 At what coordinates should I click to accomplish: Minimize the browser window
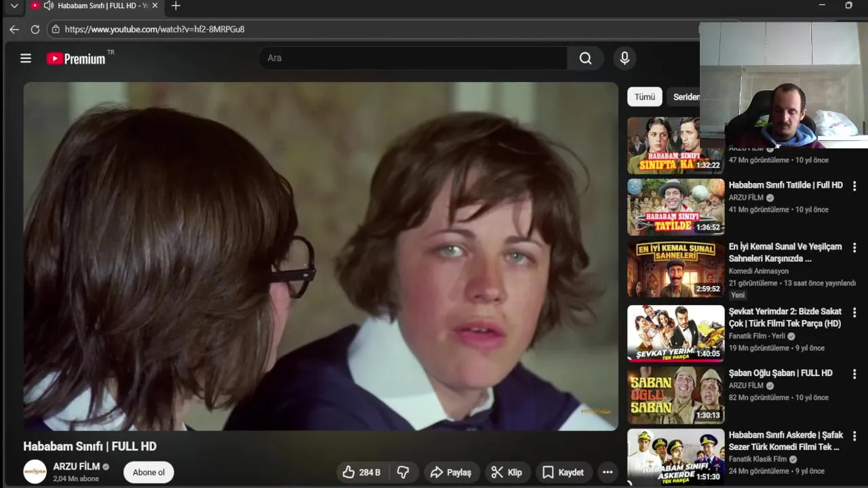pyautogui.click(x=822, y=5)
